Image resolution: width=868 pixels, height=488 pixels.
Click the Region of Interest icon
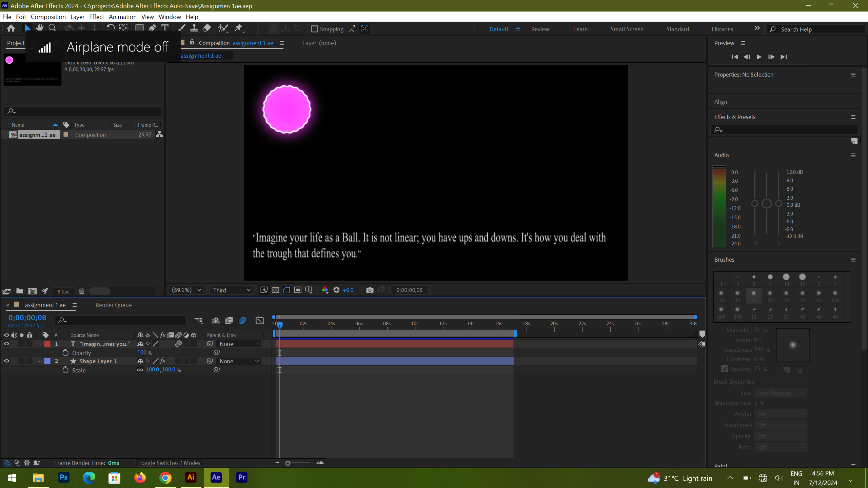[298, 290]
